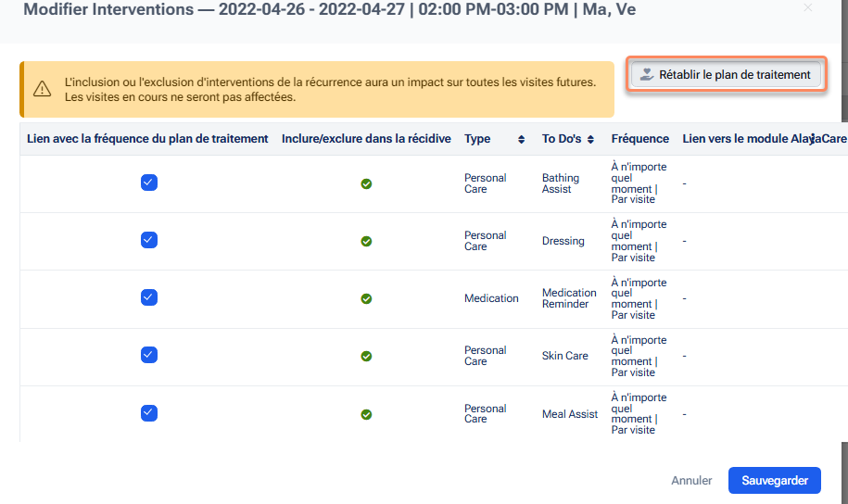Click the green include icon for Meal Assist
This screenshot has height=504, width=848.
pos(366,414)
